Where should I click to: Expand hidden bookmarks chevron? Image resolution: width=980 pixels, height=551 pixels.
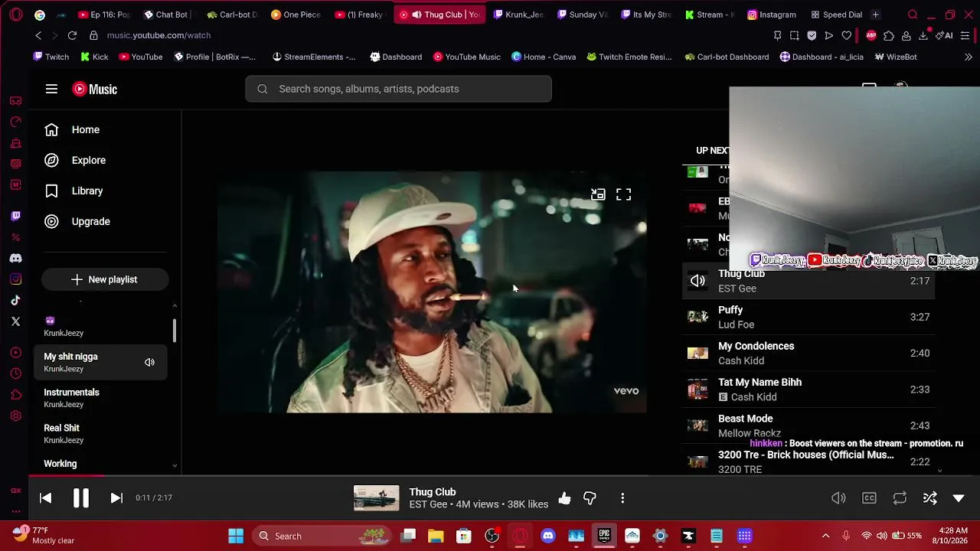pyautogui.click(x=969, y=57)
